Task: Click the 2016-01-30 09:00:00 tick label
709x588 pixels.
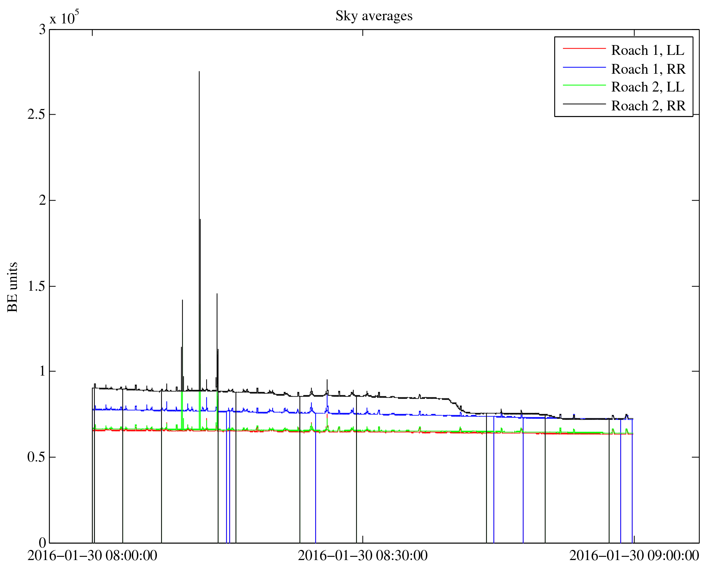Action: coord(634,556)
